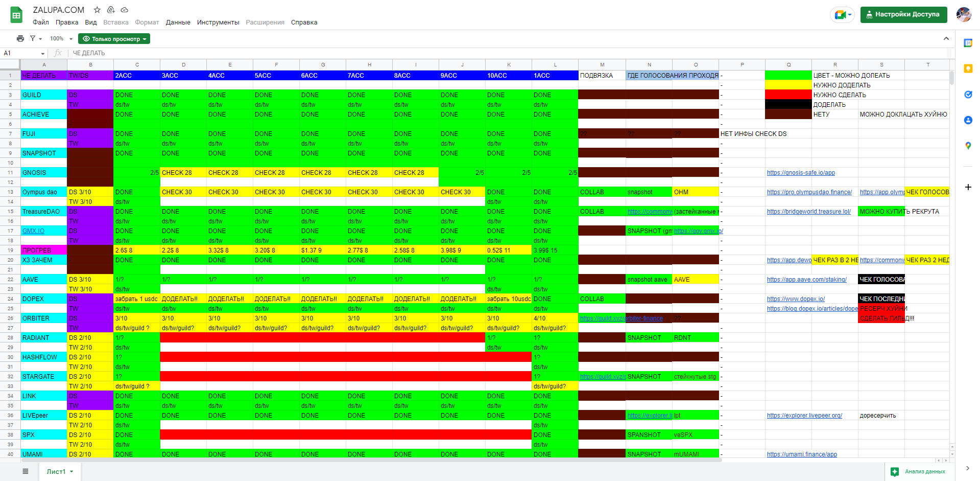
Task: Click the all sheets list icon
Action: tap(26, 471)
